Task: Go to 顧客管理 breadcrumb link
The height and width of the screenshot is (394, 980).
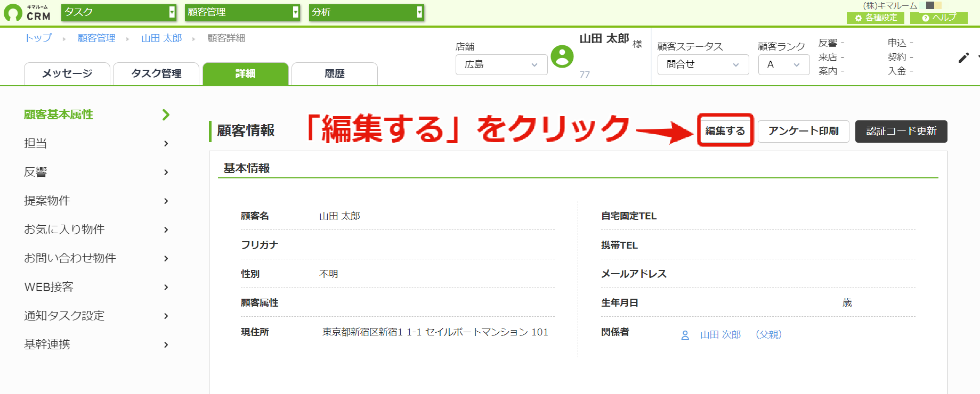Action: click(96, 38)
